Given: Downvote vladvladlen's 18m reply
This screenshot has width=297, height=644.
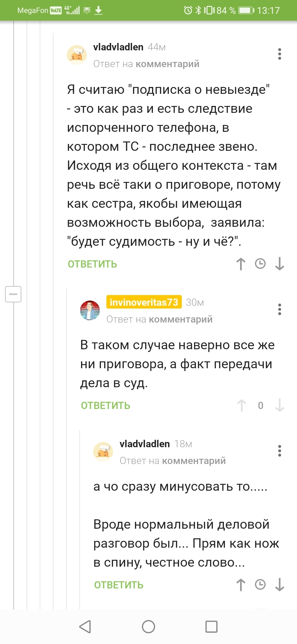Looking at the screenshot, I should (x=279, y=585).
